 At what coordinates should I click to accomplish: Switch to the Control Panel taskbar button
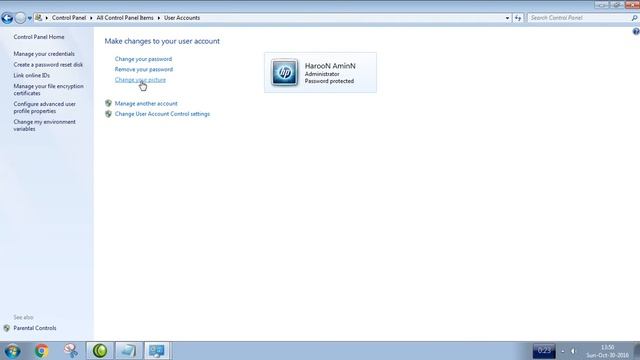click(157, 351)
